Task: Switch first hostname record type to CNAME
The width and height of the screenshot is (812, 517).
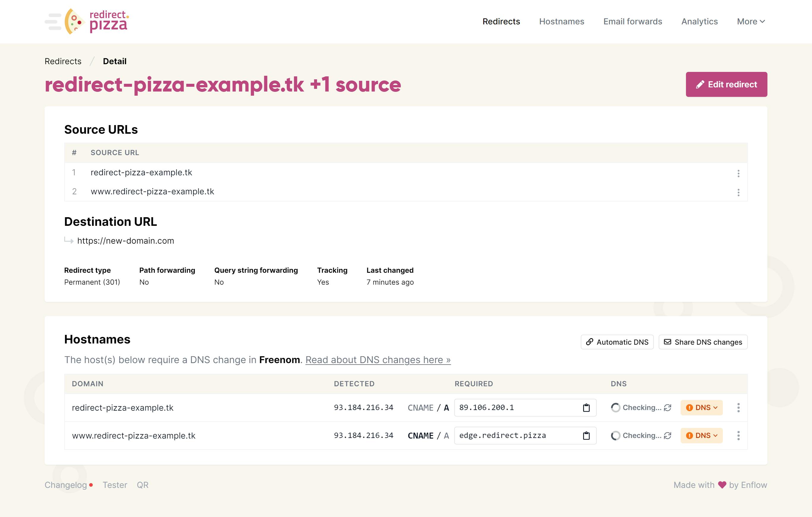Action: coord(420,408)
